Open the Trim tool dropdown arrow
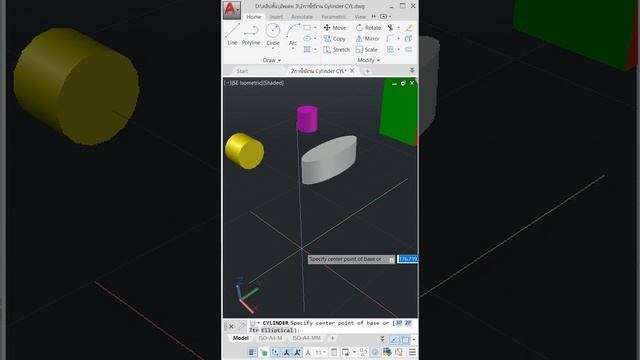The height and width of the screenshot is (360, 640). [398, 28]
